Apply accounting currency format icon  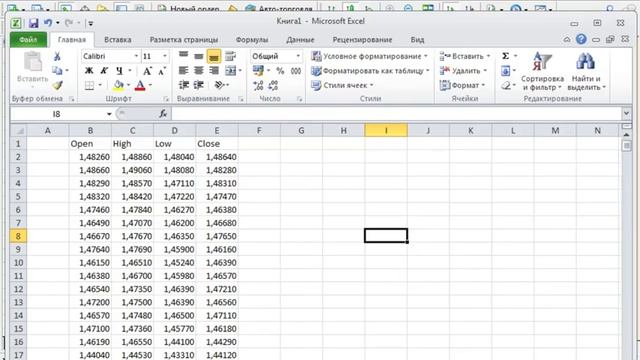tap(258, 71)
